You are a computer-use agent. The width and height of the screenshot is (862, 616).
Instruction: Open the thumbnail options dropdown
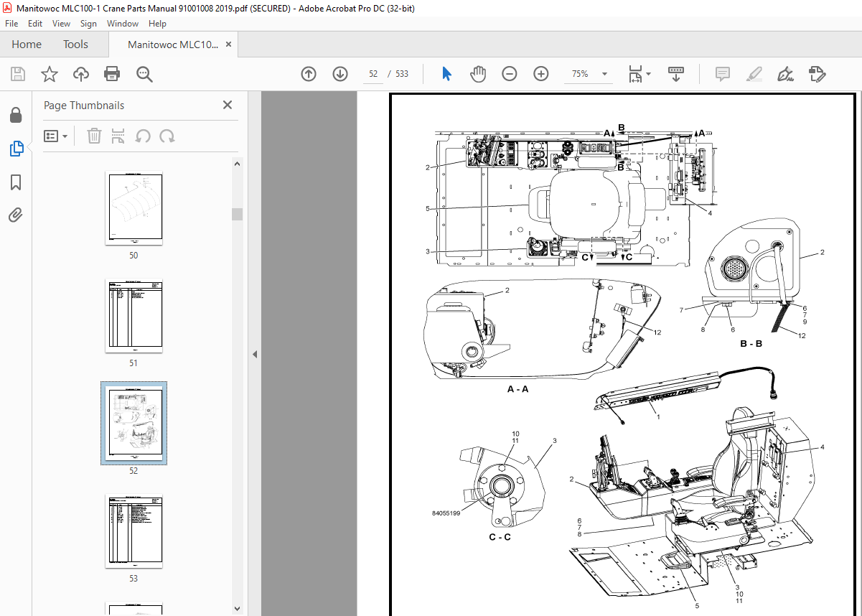[56, 136]
